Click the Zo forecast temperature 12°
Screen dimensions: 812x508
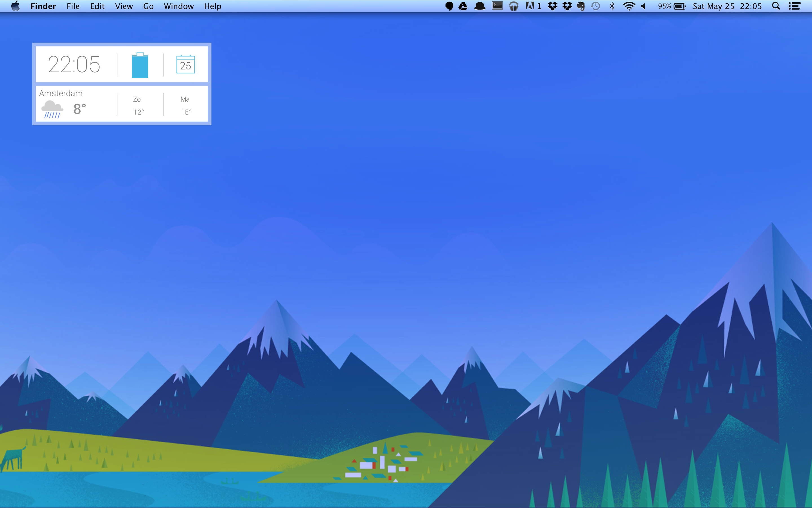139,112
